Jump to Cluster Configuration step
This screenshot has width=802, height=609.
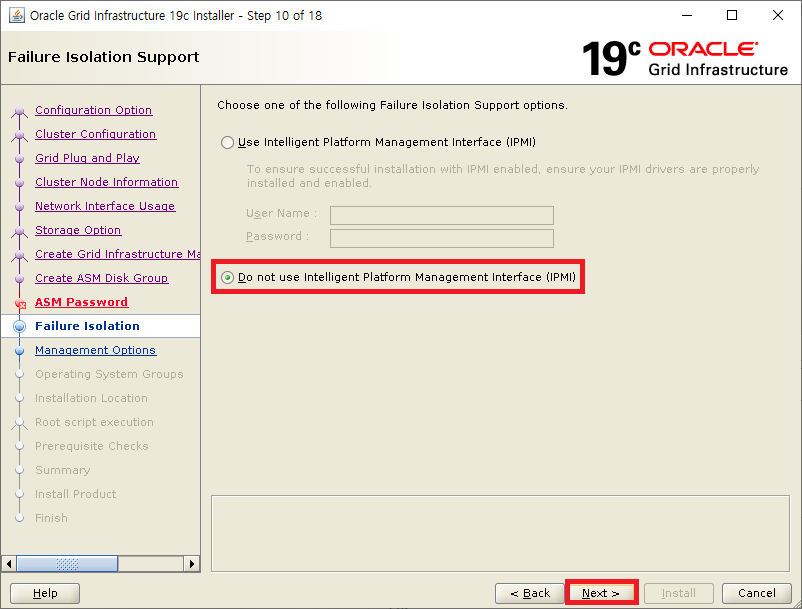[x=96, y=134]
